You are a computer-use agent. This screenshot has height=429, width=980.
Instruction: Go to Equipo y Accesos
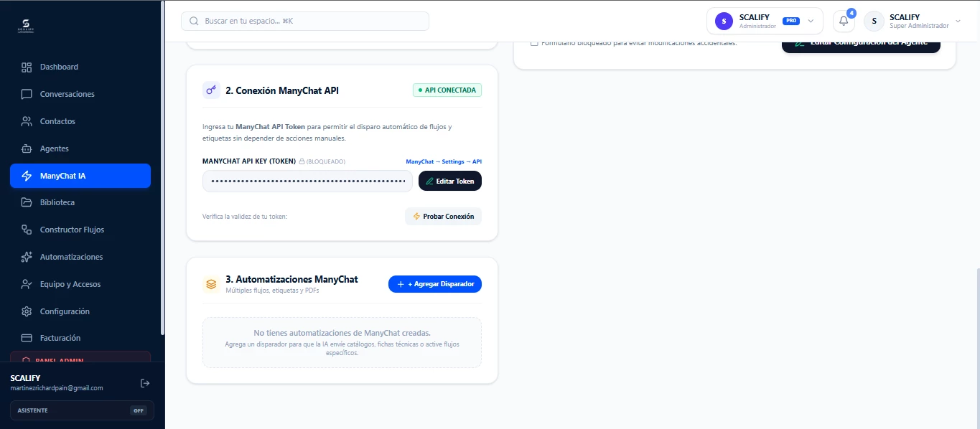pos(80,285)
